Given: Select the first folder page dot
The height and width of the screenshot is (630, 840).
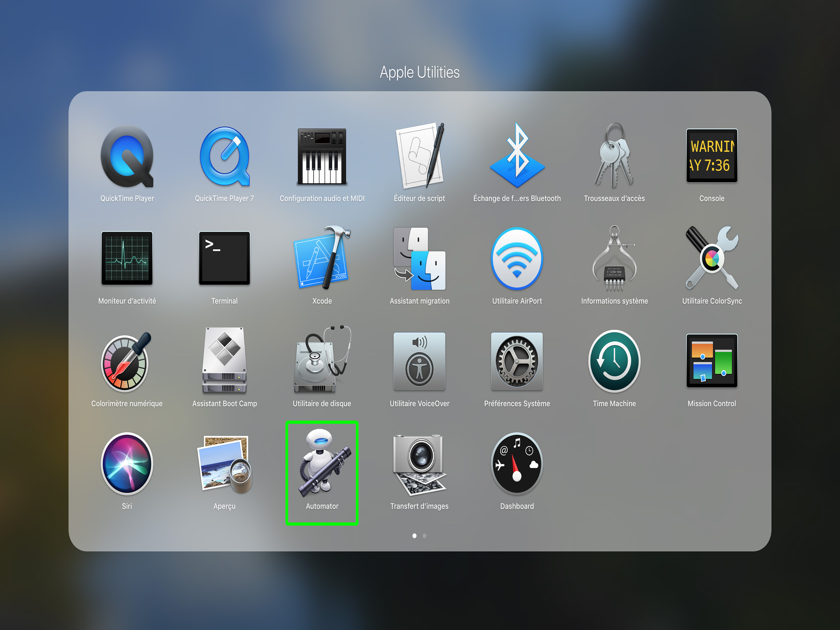Looking at the screenshot, I should point(414,536).
